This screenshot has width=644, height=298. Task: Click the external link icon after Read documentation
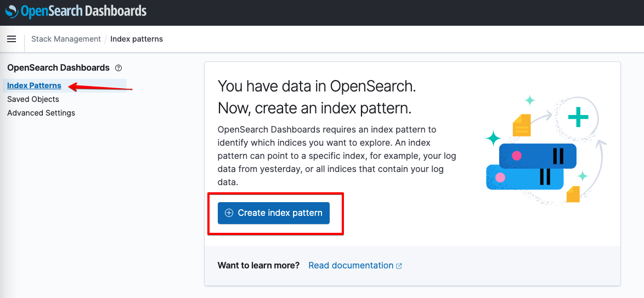[399, 266]
